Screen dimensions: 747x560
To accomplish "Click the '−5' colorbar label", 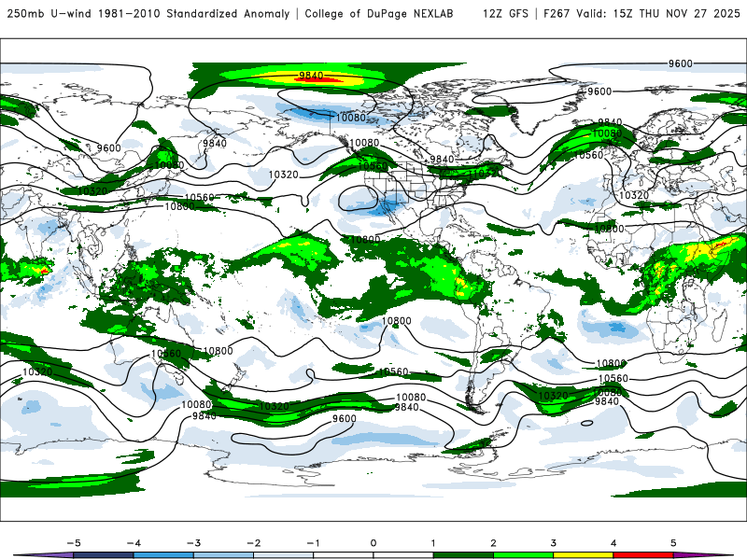I will point(74,543).
